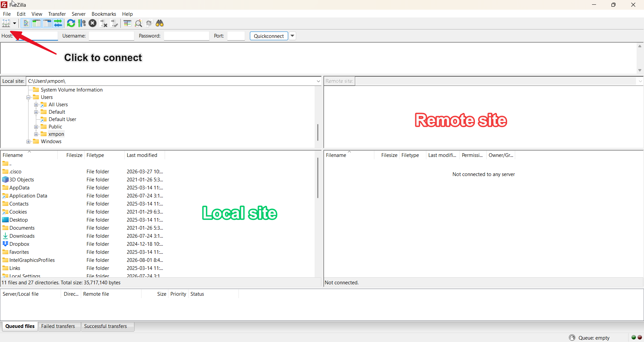This screenshot has height=342, width=644.
Task: Toggle synchronized browsing icon
Action: (149, 23)
